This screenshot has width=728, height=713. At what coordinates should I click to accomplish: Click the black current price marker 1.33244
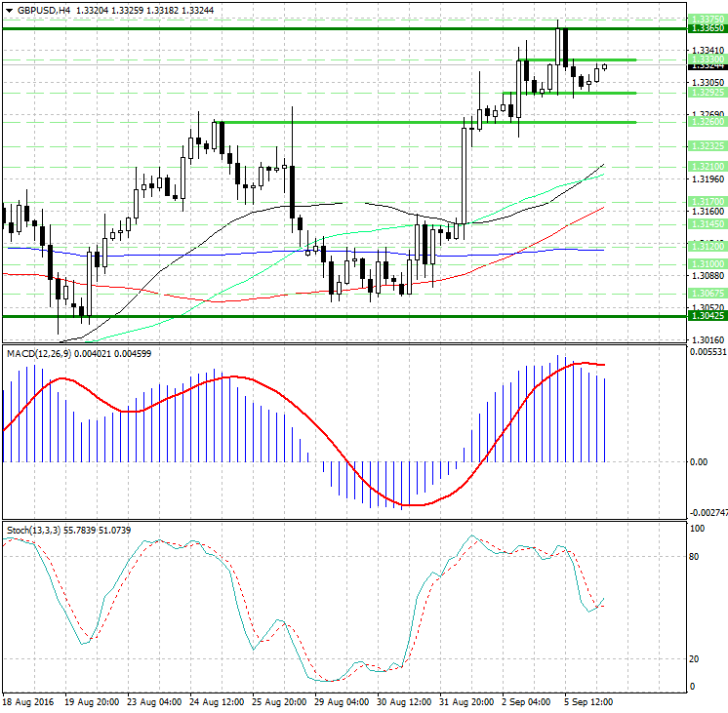tap(706, 65)
